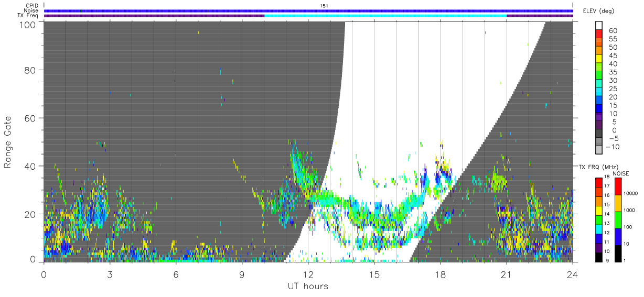Click the TX Freq row label above the plot
The width and height of the screenshot is (644, 297).
[28, 16]
